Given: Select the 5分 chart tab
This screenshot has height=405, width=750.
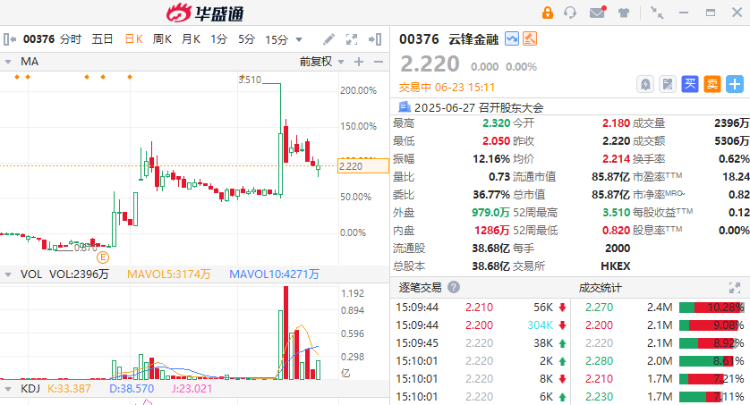Looking at the screenshot, I should coord(246,39).
